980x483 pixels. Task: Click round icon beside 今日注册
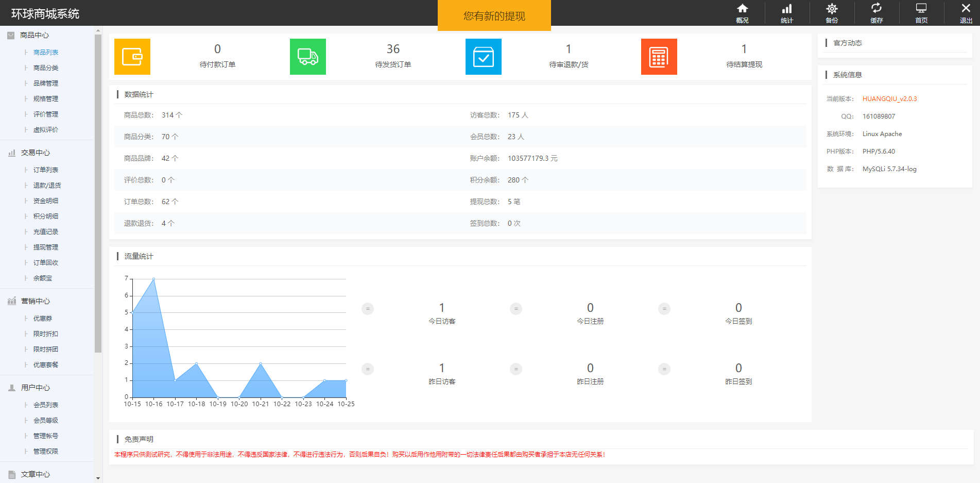516,309
